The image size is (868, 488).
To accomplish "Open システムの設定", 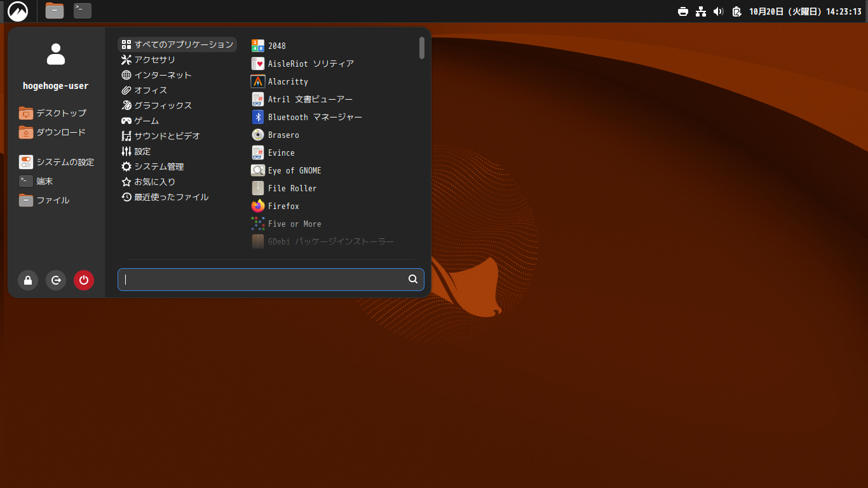I will point(57,162).
